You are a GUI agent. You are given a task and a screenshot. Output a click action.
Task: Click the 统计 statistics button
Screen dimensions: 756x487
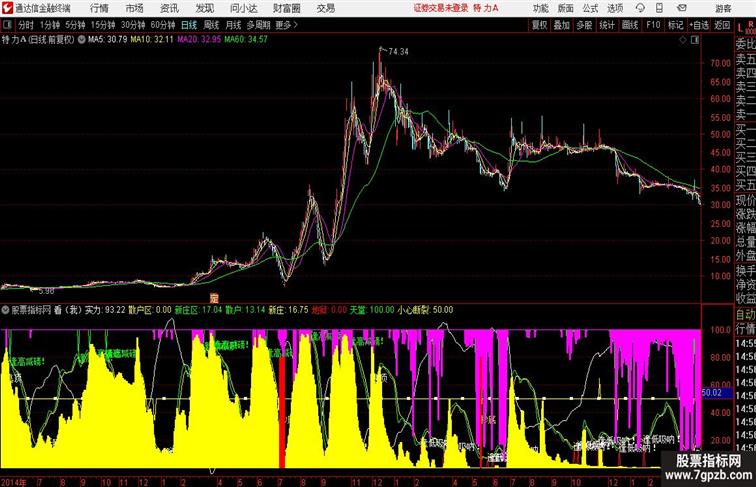607,25
